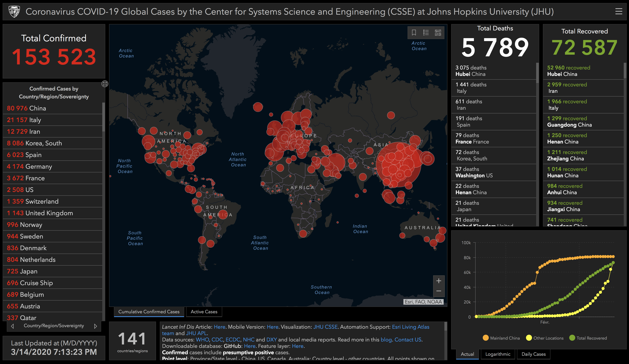
Task: Open the hamburger menu in the header
Action: coord(618,11)
